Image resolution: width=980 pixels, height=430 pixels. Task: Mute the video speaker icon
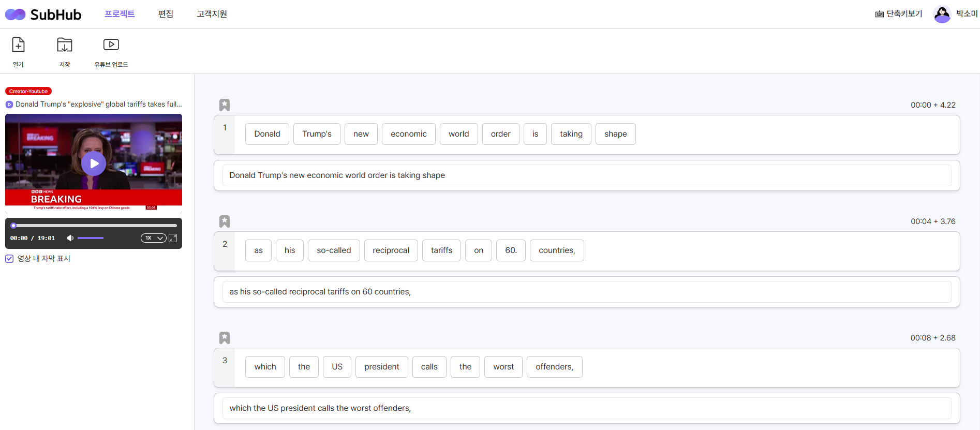tap(70, 238)
